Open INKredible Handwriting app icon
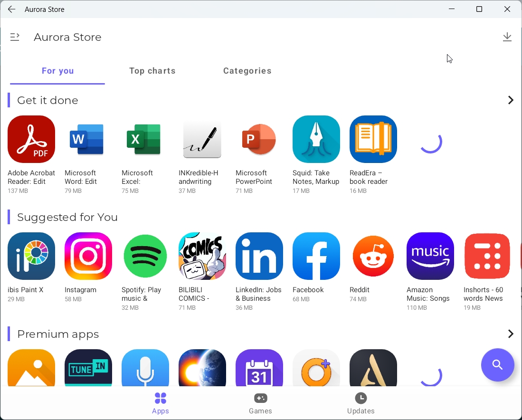The height and width of the screenshot is (420, 522). click(x=202, y=139)
